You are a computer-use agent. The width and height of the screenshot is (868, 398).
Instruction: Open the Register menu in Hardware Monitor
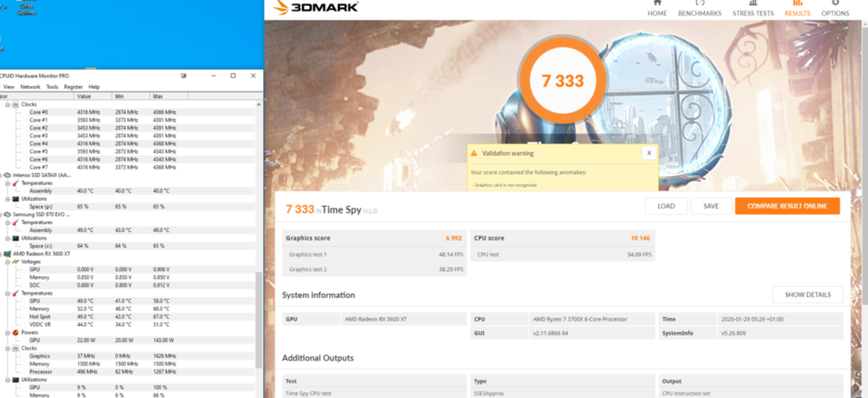pyautogui.click(x=73, y=87)
